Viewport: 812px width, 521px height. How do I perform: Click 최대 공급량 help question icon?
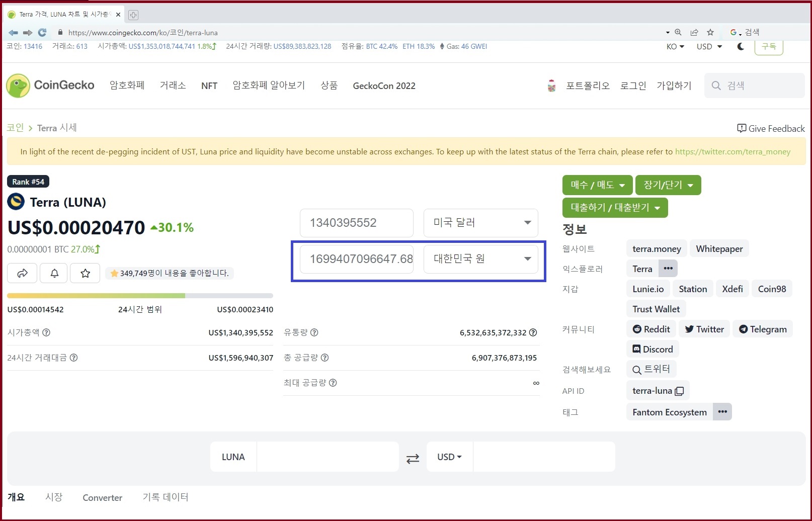click(333, 383)
